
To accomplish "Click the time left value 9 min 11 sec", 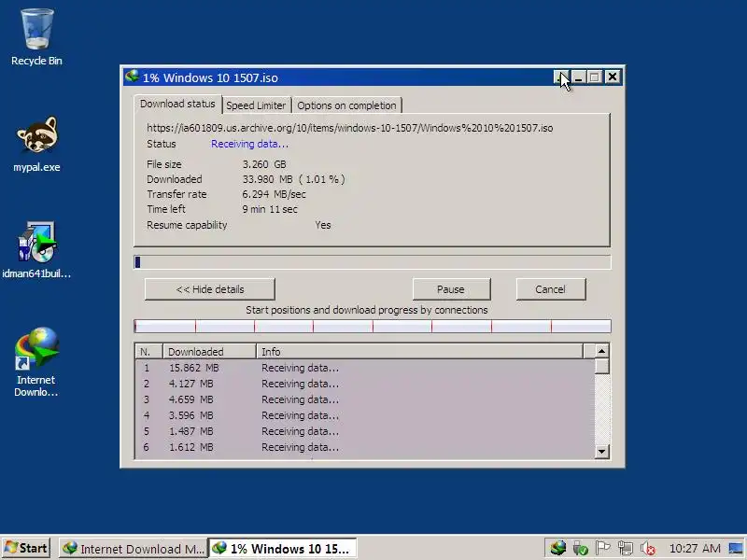I will 270,209.
